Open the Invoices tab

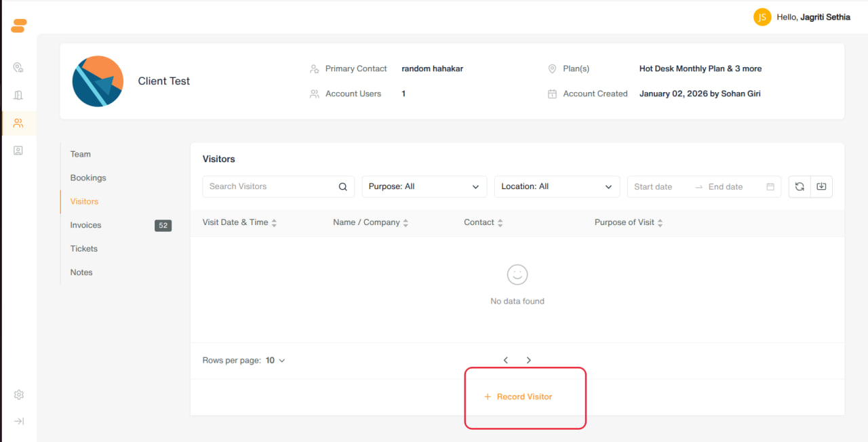(x=85, y=225)
